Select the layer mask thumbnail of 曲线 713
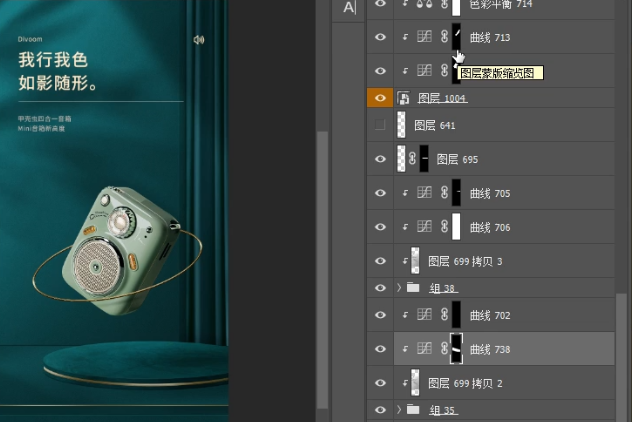The width and height of the screenshot is (632, 422). coord(456,36)
